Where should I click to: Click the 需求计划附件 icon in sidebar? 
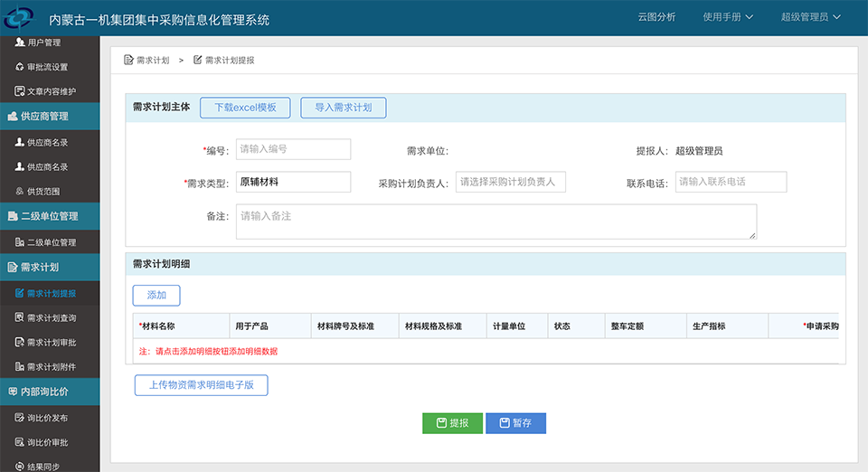19,366
